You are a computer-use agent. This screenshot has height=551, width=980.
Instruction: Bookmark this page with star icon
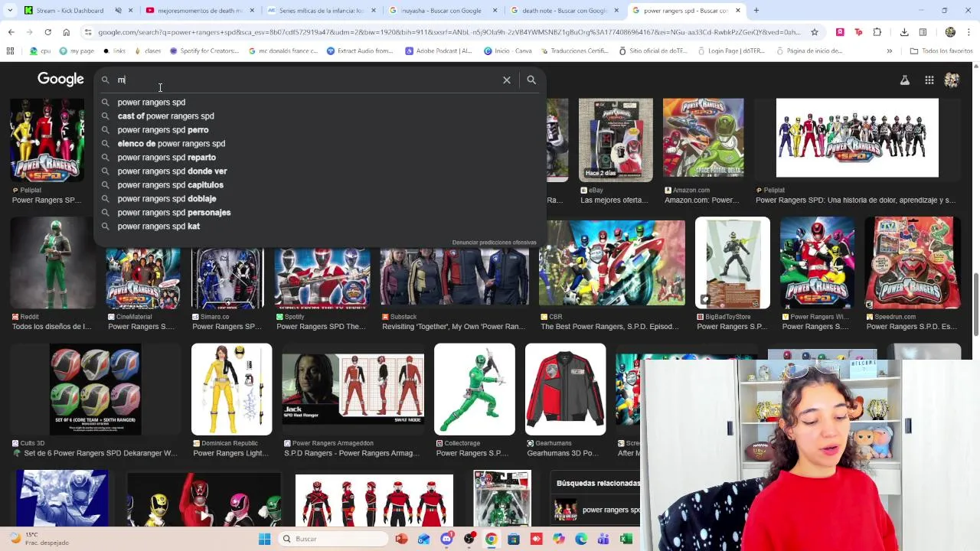[x=814, y=32]
